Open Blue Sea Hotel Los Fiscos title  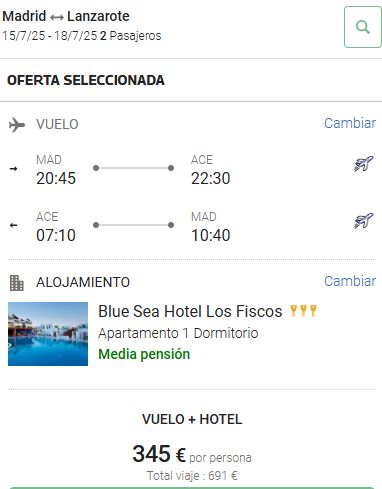(190, 311)
